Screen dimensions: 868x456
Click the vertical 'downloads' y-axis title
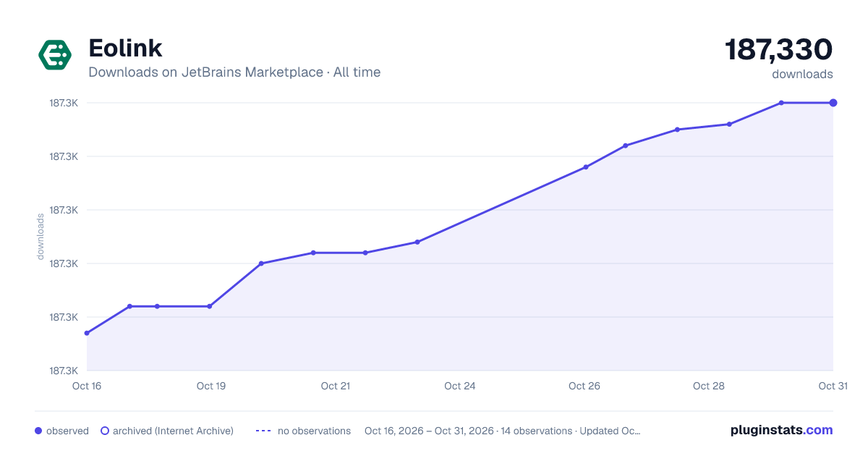pos(41,237)
